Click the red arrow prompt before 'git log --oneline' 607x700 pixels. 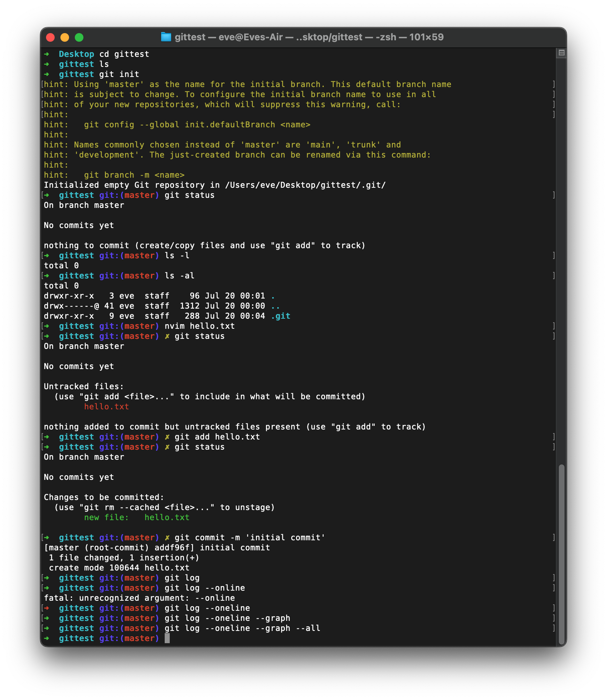pos(46,608)
